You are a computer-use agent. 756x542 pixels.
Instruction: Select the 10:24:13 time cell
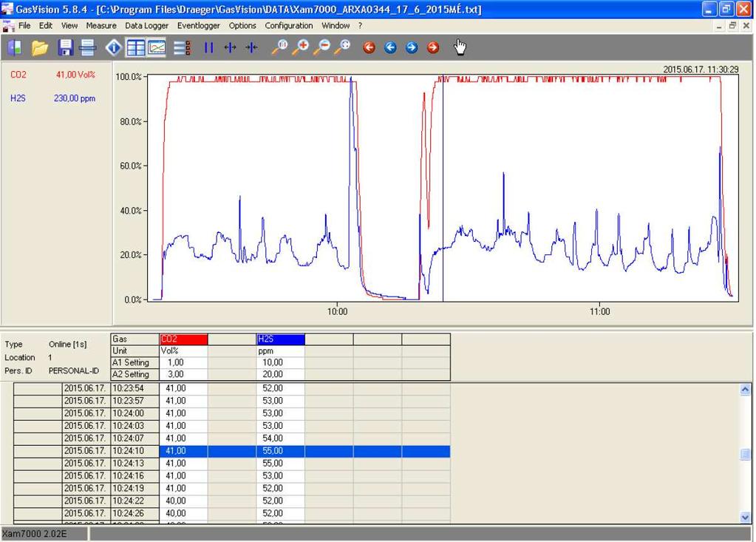coord(135,464)
